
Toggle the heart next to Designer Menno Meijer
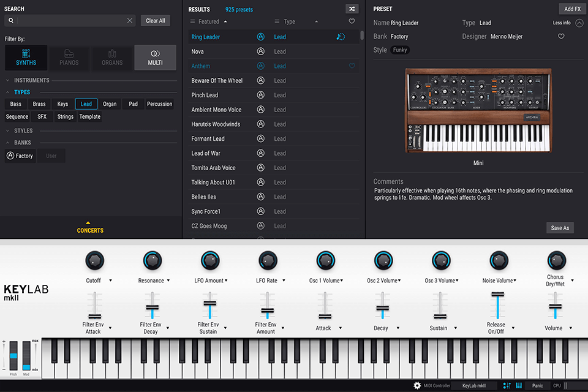pos(561,36)
